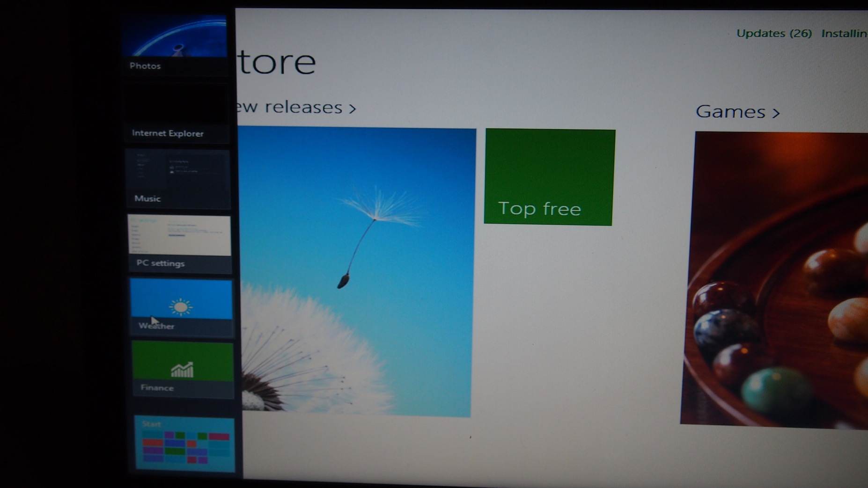Screen dimensions: 868x488
Task: Open the Start screen thumbnail
Action: click(x=184, y=443)
